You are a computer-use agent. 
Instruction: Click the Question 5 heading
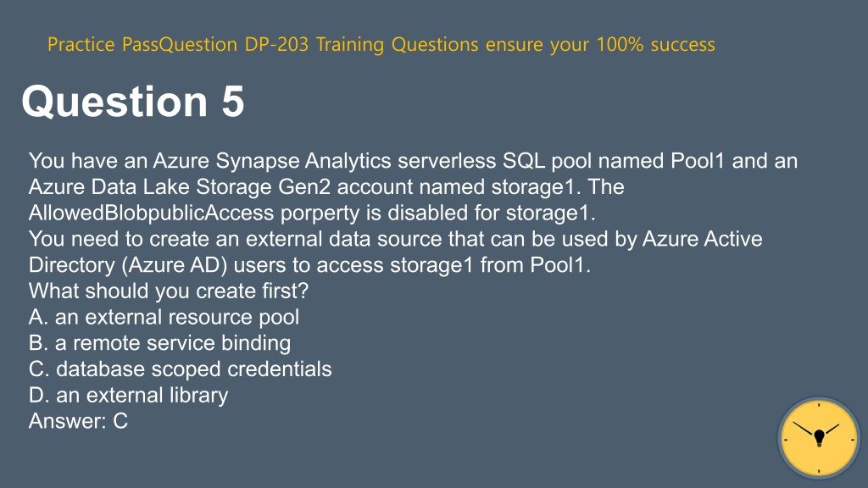(x=133, y=102)
